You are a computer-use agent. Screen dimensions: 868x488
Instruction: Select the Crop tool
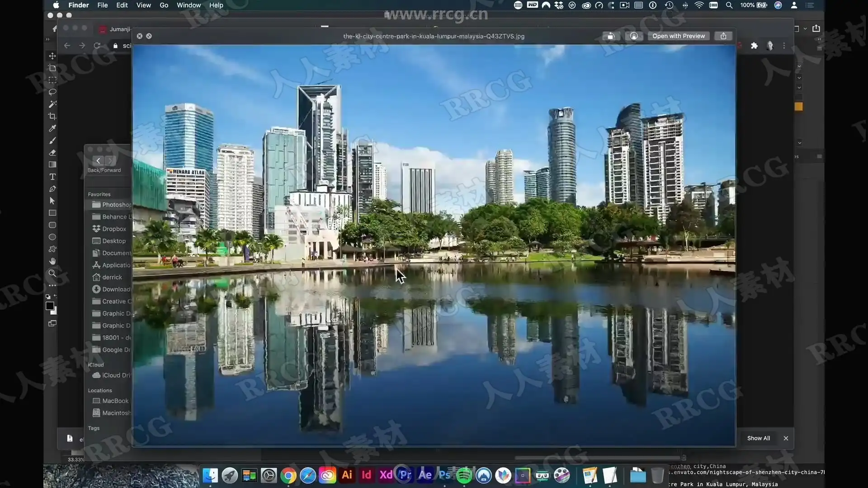tap(52, 116)
